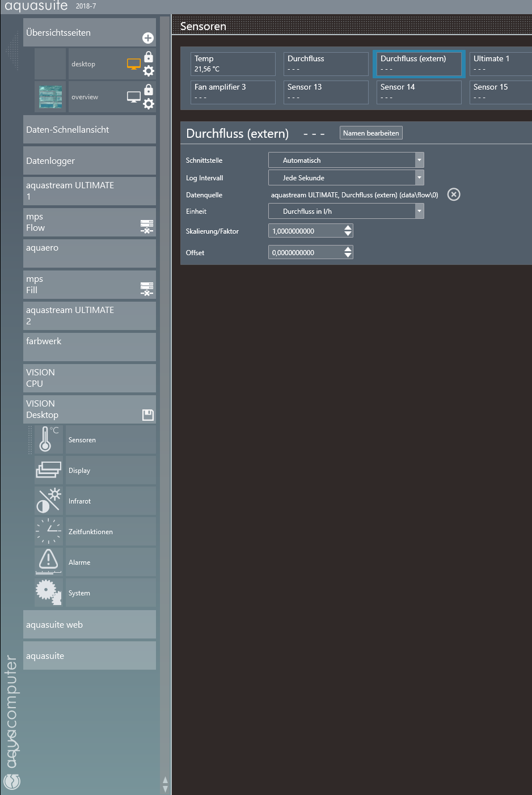Image resolution: width=532 pixels, height=795 pixels.
Task: Click the sidebar scroll arrows at bottom
Action: pyautogui.click(x=165, y=784)
